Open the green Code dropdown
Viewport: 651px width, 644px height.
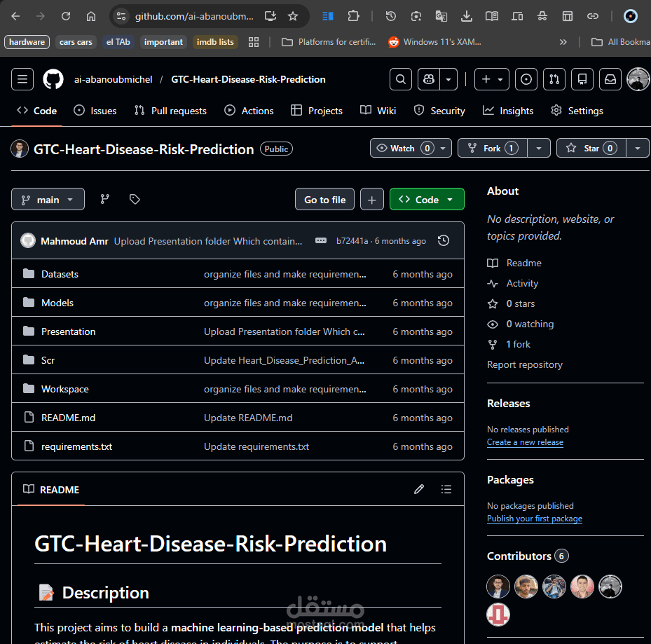pyautogui.click(x=427, y=199)
